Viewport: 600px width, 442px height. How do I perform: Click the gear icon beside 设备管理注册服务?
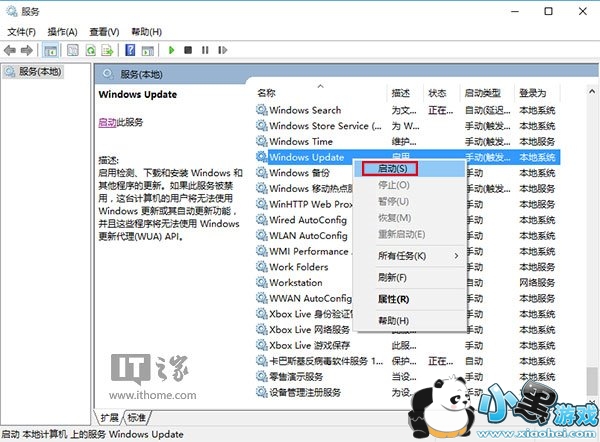click(x=262, y=392)
